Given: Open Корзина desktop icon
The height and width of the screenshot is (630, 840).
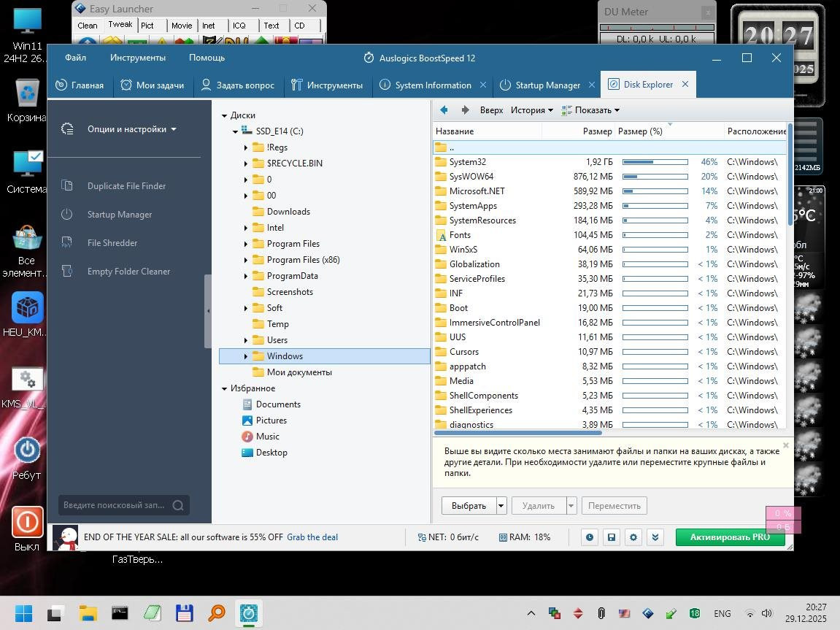Looking at the screenshot, I should pyautogui.click(x=26, y=100).
